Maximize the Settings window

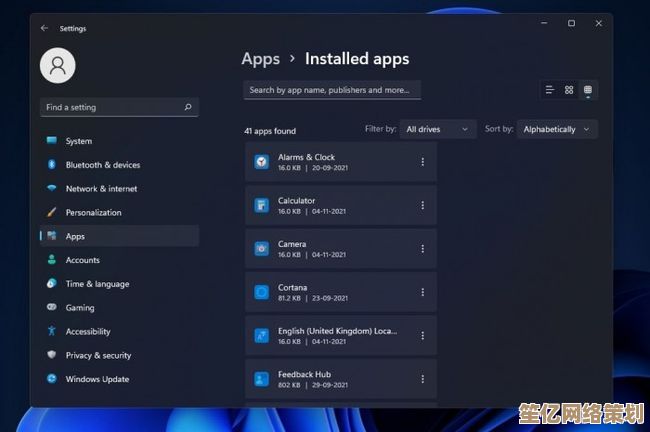[x=571, y=23]
